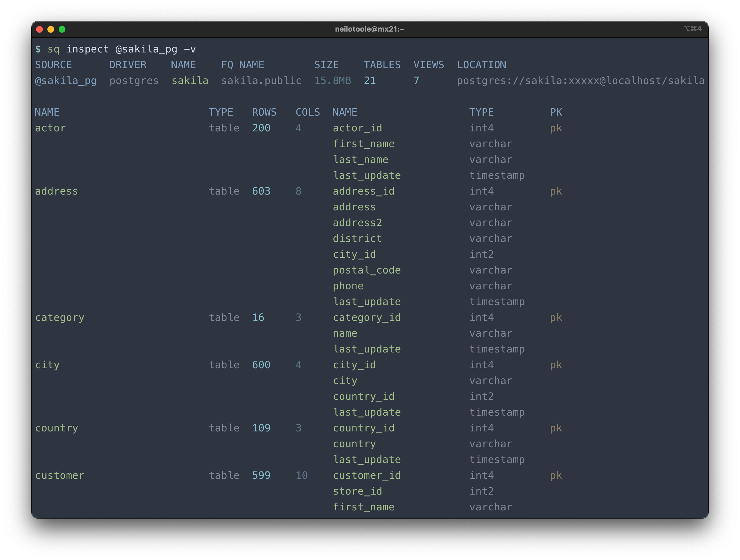
Task: Click the red close window button
Action: tap(39, 29)
